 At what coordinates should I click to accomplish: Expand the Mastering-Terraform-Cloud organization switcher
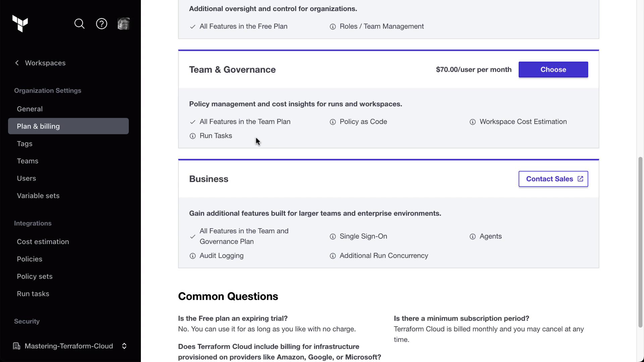(x=124, y=346)
